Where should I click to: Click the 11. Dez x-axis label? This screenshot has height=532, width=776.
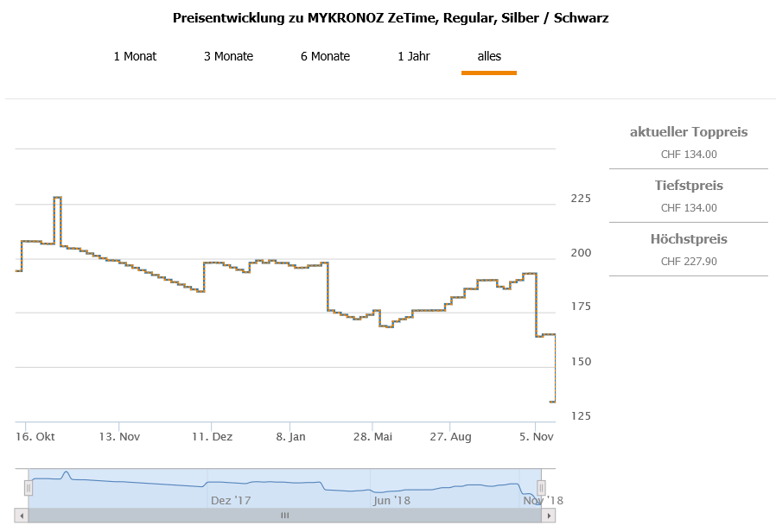[x=213, y=437]
